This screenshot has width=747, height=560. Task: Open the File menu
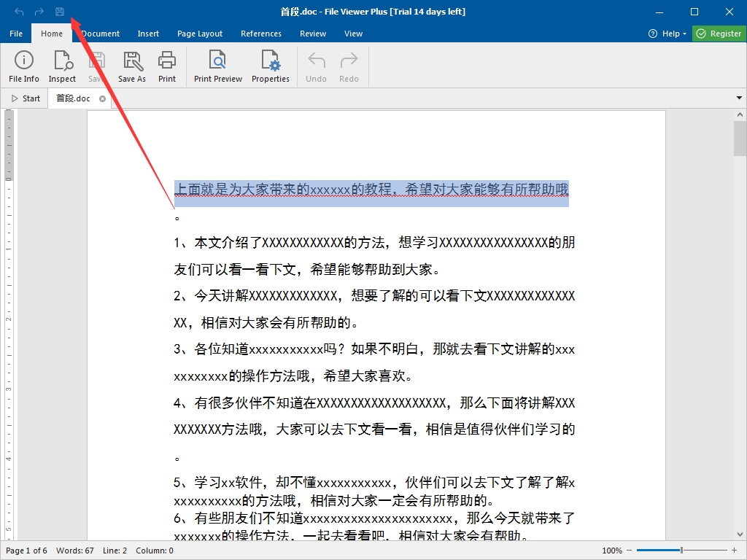[x=16, y=34]
